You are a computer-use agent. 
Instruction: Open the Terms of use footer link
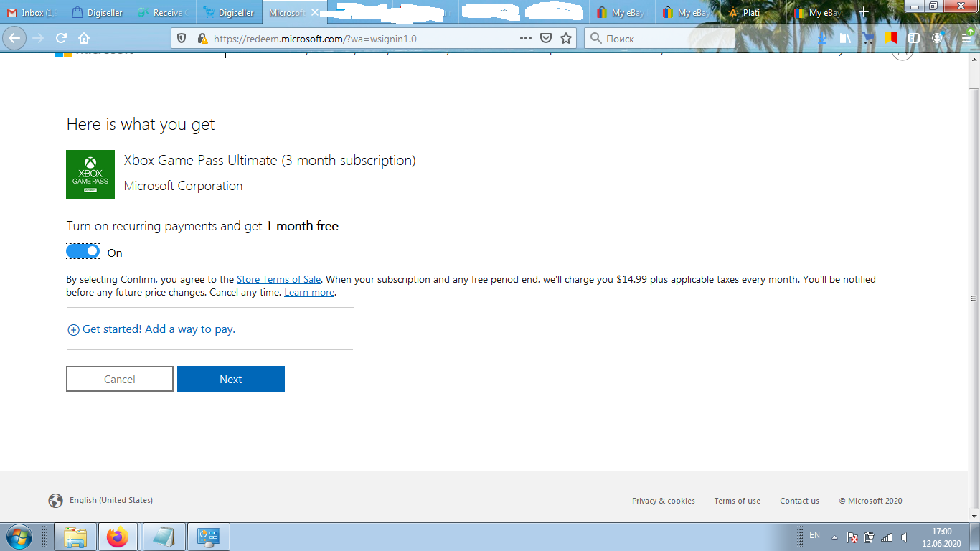click(737, 501)
